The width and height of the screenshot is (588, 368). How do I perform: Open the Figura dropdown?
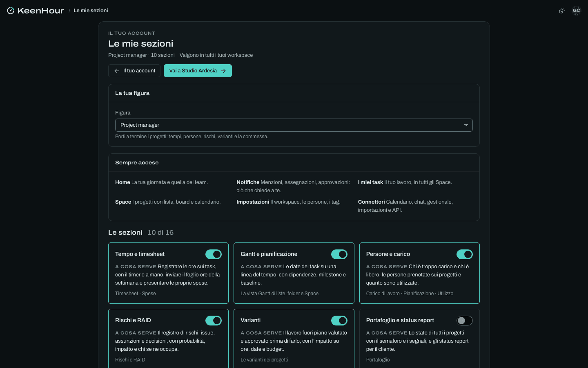point(294,125)
